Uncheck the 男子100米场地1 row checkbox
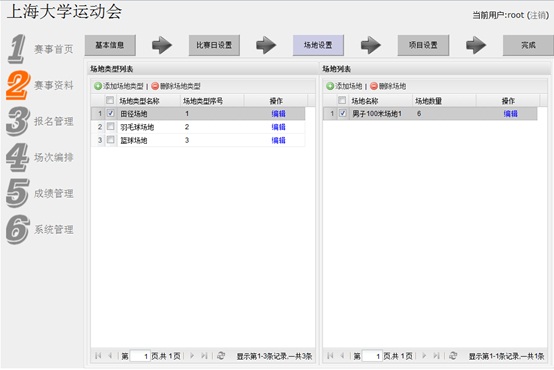Image resolution: width=554 pixels, height=370 pixels. [343, 113]
